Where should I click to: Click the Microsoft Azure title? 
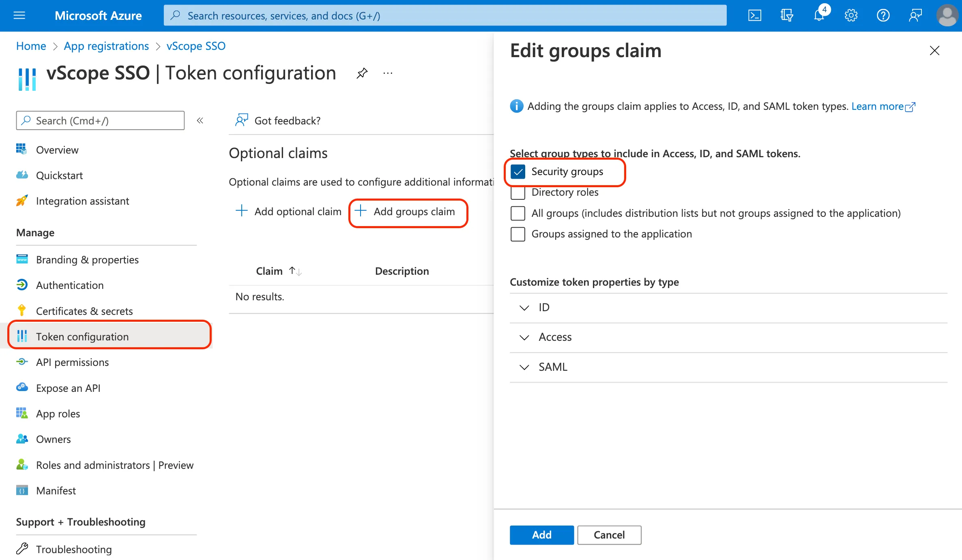98,15
